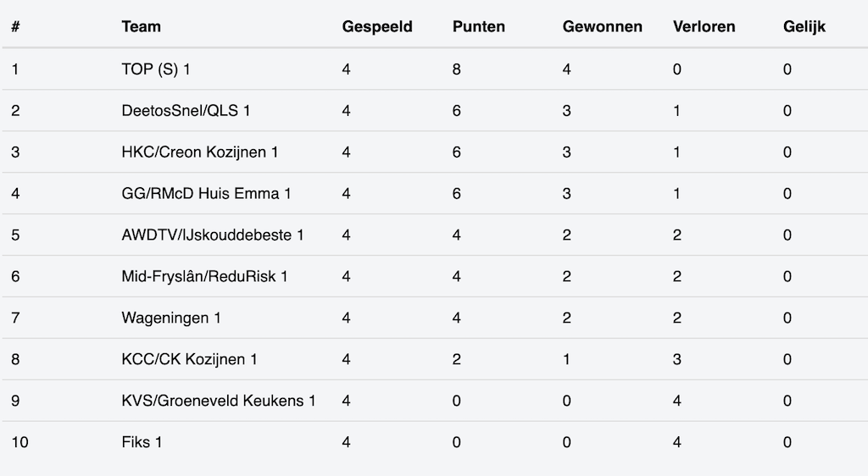
Task: Open the DeetosSnel/QLS 1 team row
Action: tap(186, 111)
